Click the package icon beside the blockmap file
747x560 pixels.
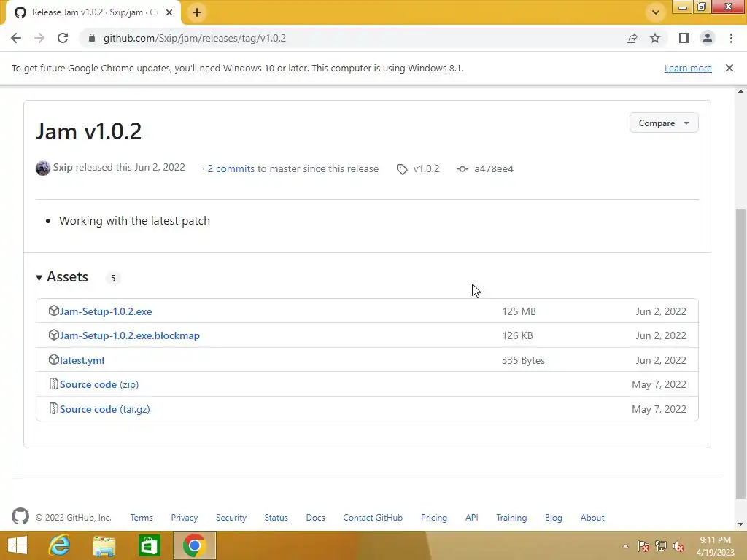tap(53, 335)
